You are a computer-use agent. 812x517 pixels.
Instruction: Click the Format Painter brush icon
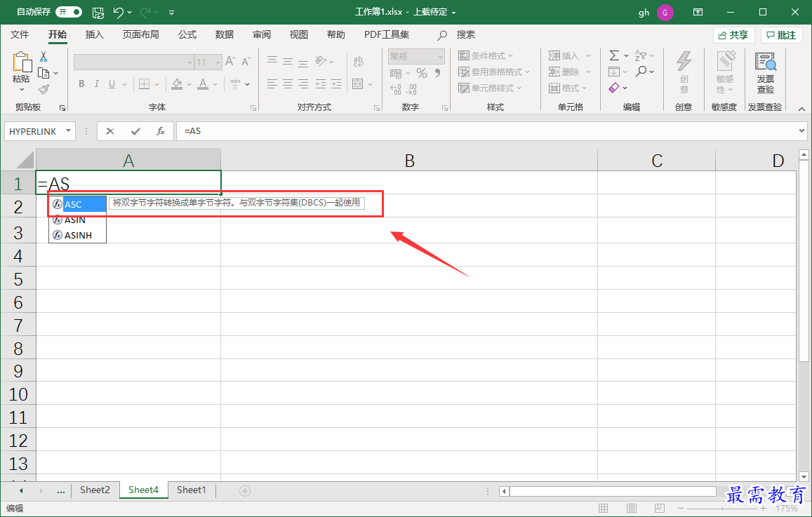tap(44, 90)
